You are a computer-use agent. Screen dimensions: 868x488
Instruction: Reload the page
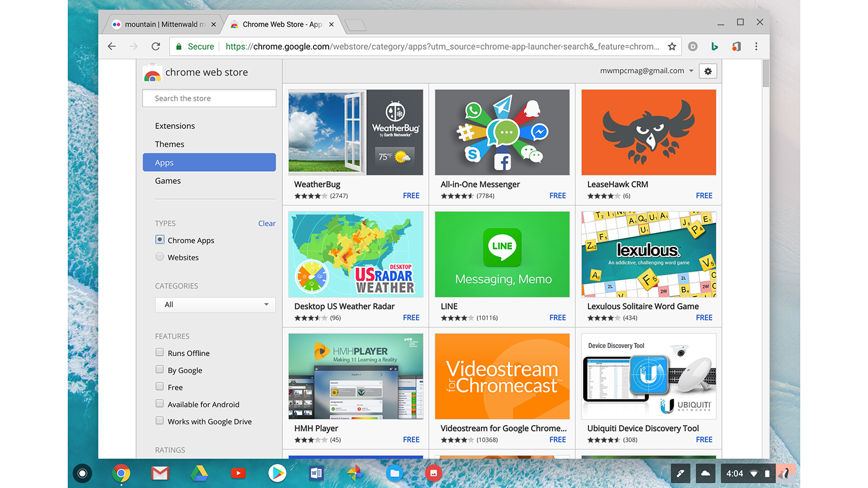155,46
